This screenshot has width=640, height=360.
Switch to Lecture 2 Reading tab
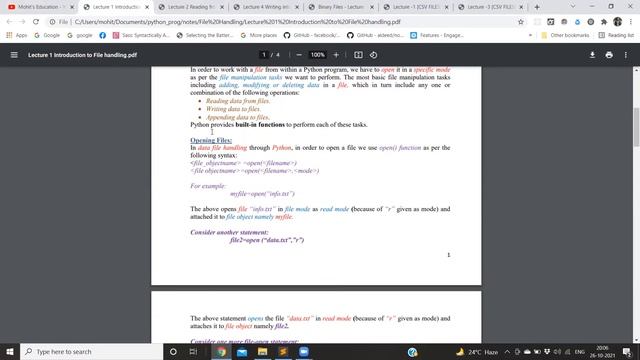click(191, 7)
